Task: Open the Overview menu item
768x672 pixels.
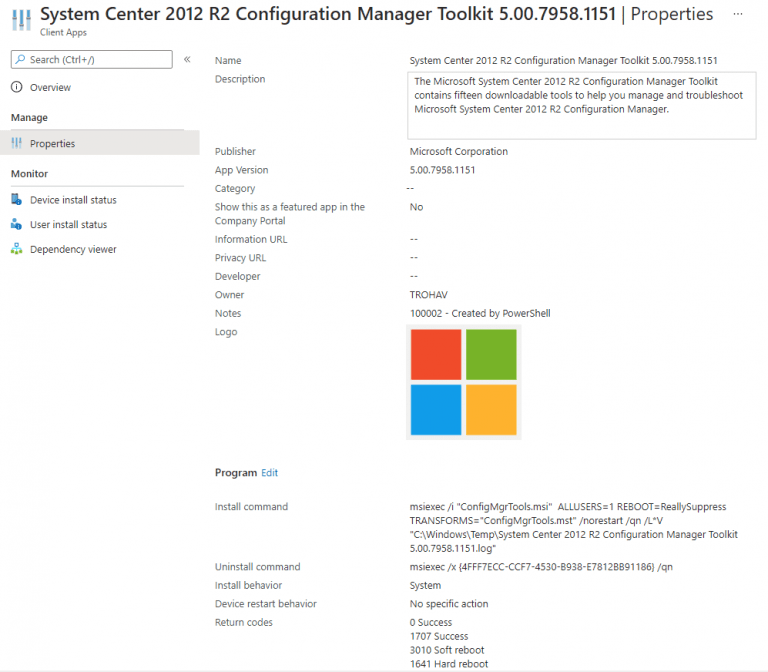Action: pos(50,88)
